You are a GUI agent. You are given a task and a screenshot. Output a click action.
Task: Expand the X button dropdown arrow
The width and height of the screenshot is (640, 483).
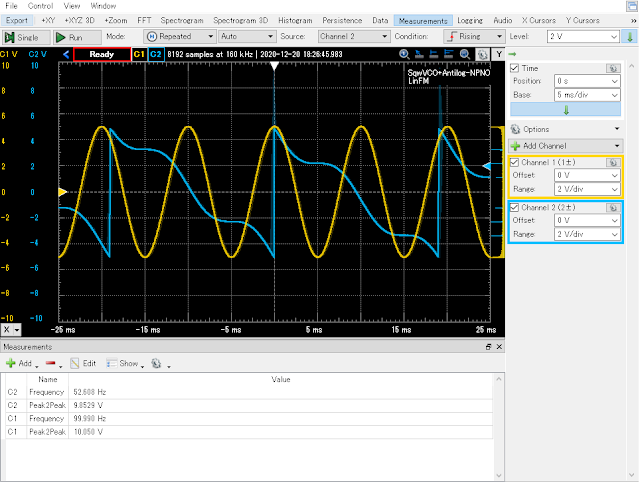tap(17, 330)
